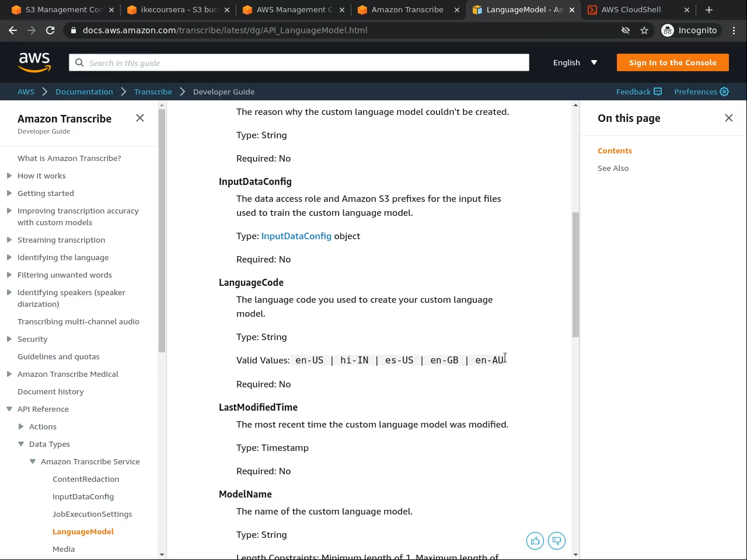Open Preferences settings
The width and height of the screenshot is (747, 560).
pyautogui.click(x=701, y=92)
